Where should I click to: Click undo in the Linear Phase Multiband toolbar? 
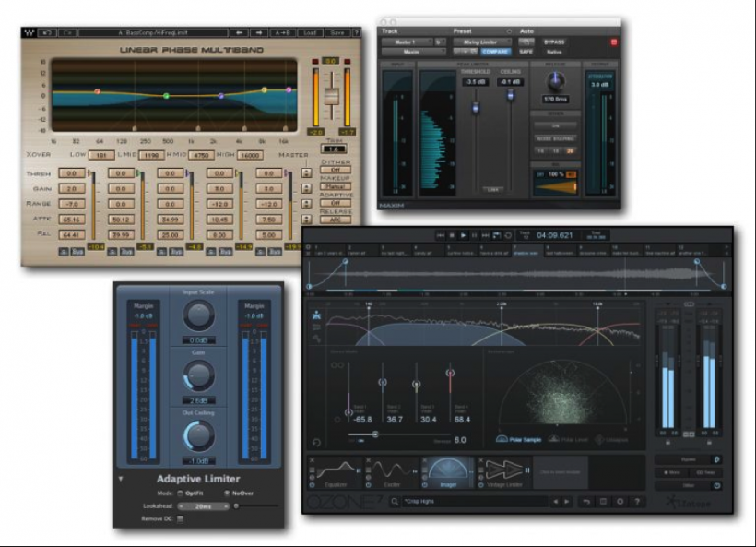[x=47, y=33]
